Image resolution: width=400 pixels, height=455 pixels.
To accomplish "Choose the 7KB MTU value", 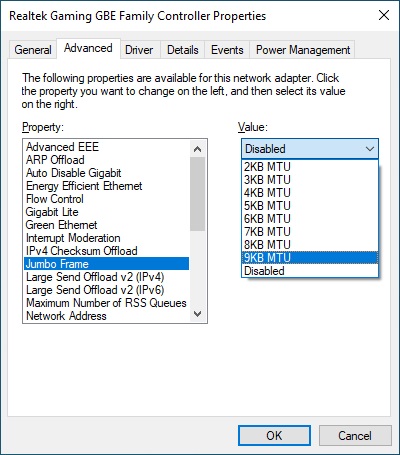I will pos(310,232).
